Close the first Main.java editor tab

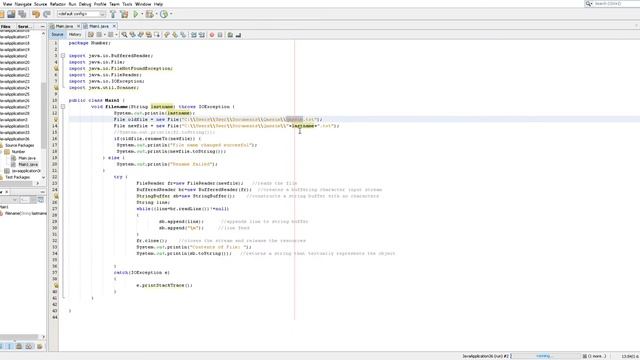point(78,26)
